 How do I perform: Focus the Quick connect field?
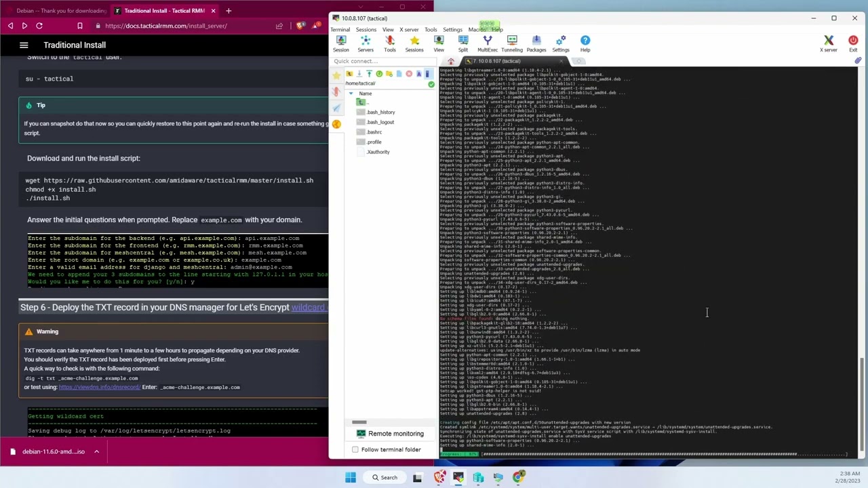383,61
